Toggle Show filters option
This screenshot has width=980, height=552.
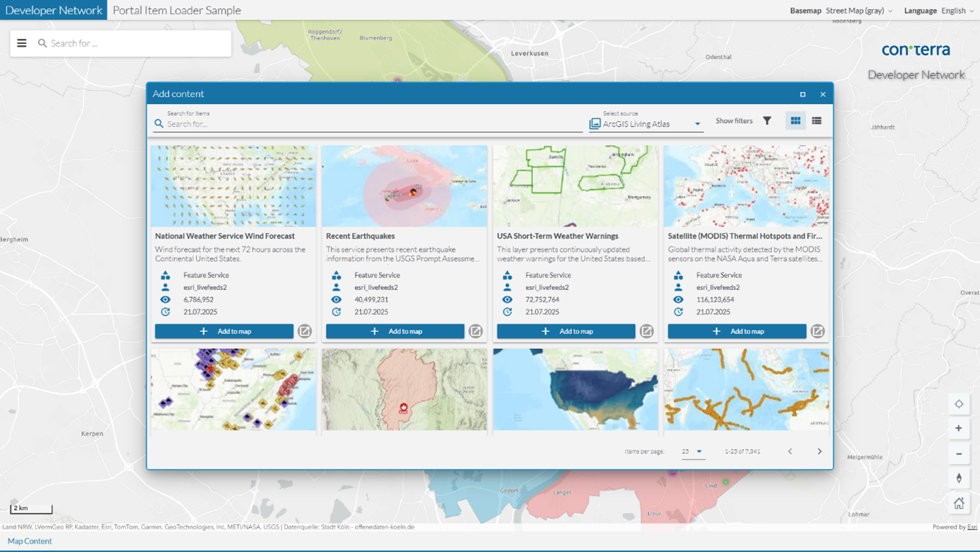734,121
